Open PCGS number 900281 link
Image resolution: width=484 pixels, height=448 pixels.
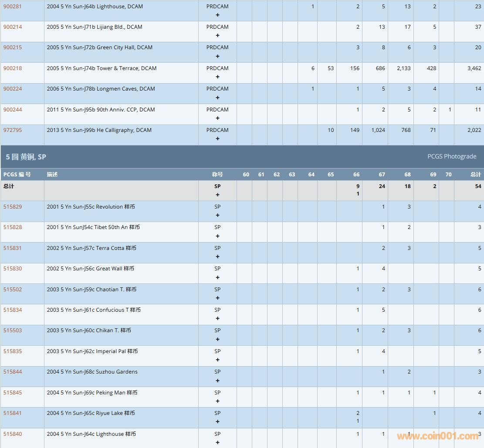coord(13,7)
